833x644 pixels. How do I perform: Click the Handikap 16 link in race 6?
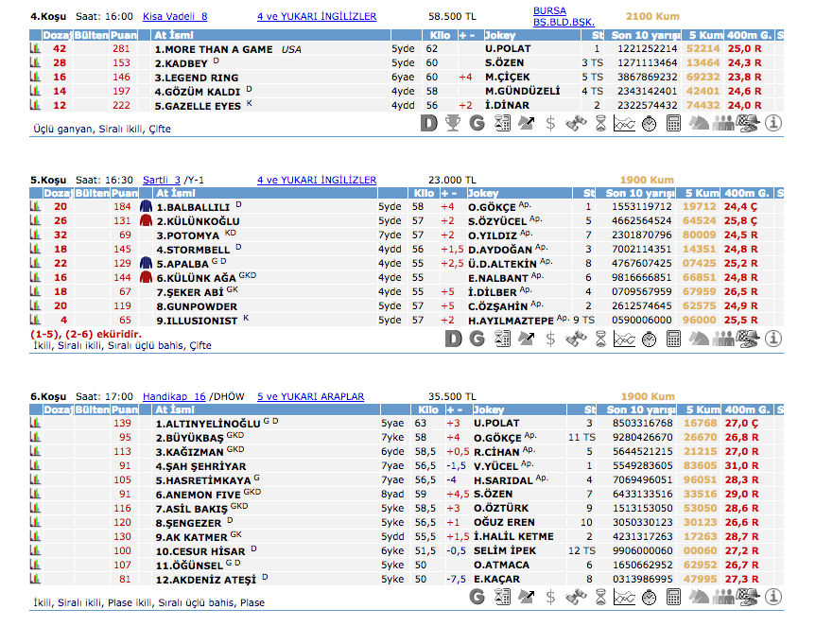click(174, 396)
